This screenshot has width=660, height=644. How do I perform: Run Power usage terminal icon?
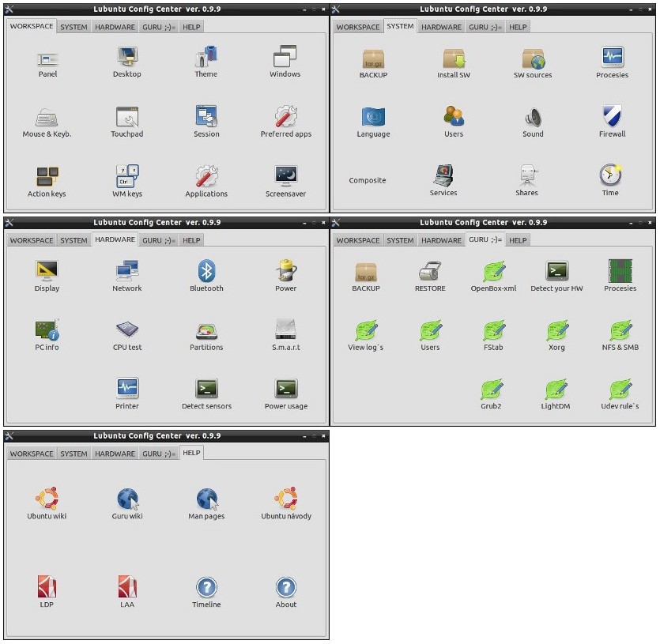[x=287, y=389]
